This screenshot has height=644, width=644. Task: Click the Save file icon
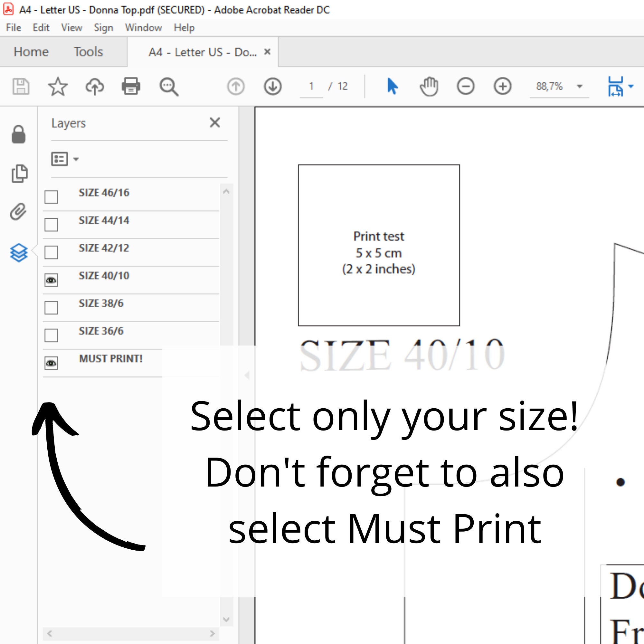21,86
